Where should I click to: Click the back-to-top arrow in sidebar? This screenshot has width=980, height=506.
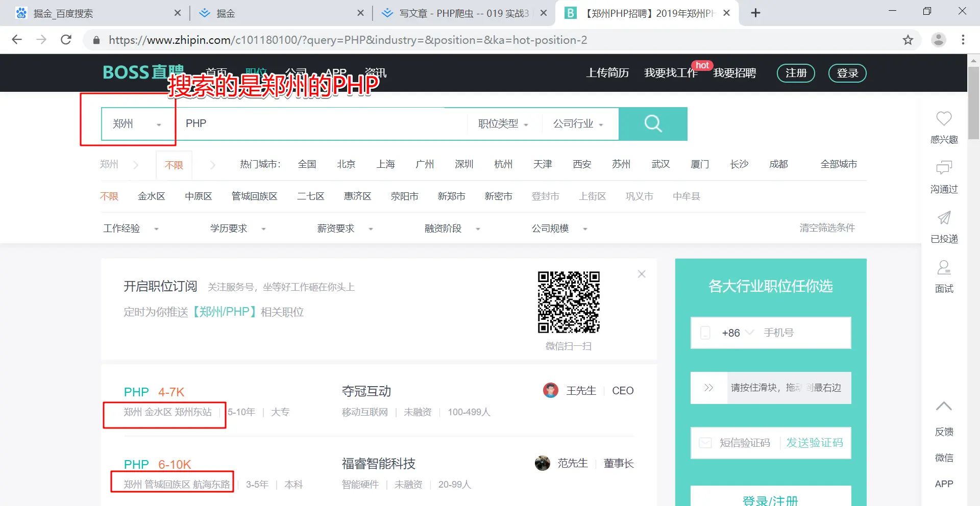tap(944, 407)
